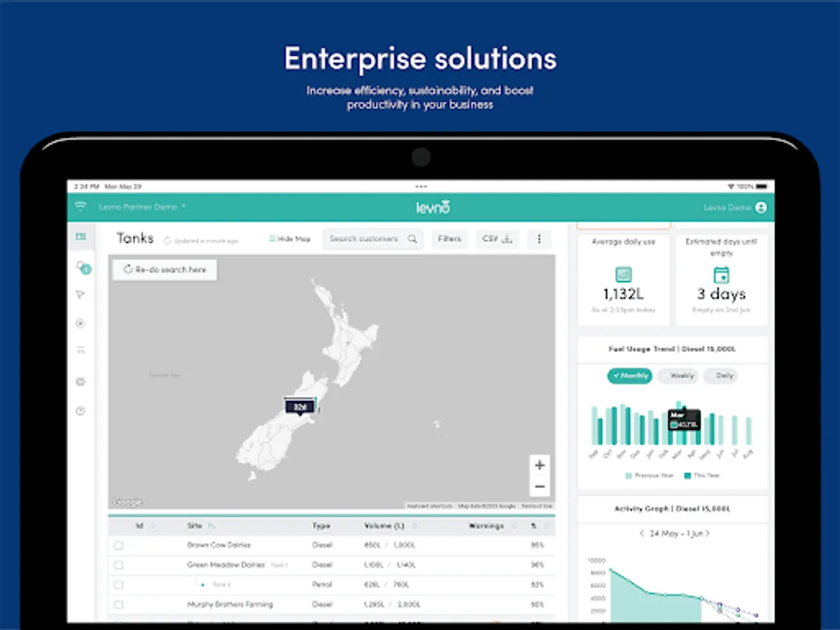Tick the Petrol Tank 2 row checkbox
840x630 pixels.
coord(118,584)
